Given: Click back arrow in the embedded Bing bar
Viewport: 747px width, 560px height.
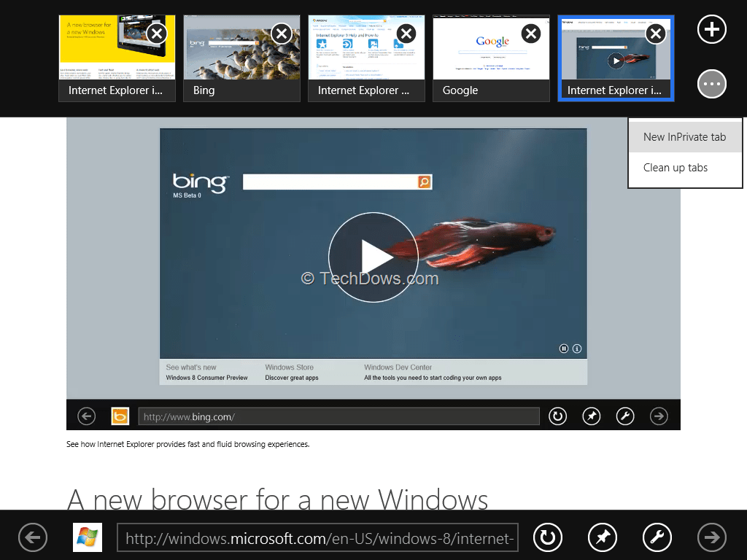Looking at the screenshot, I should [x=87, y=416].
